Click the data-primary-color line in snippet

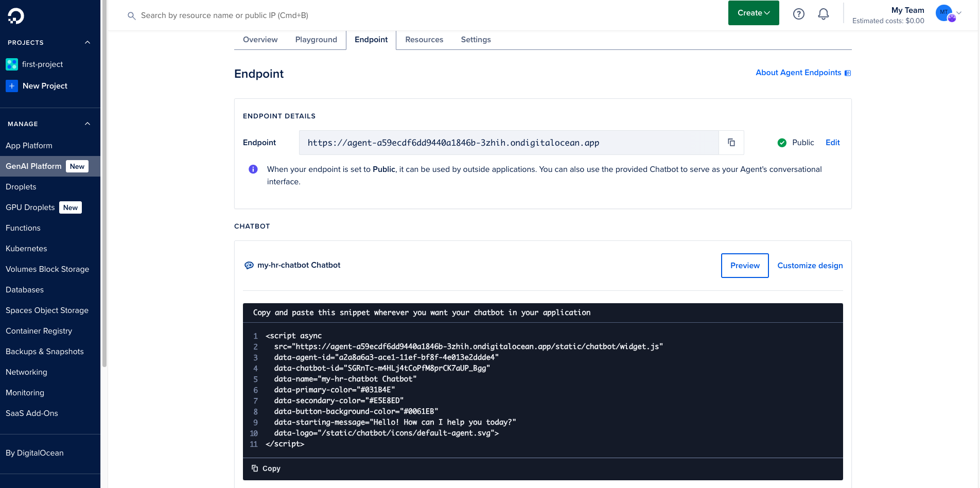335,390
